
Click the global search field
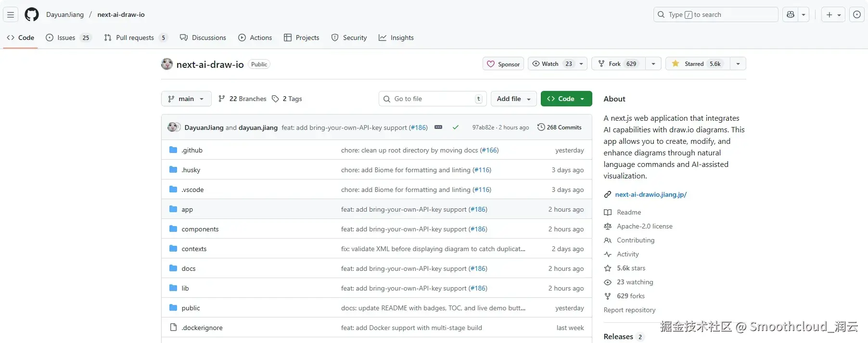pos(715,14)
